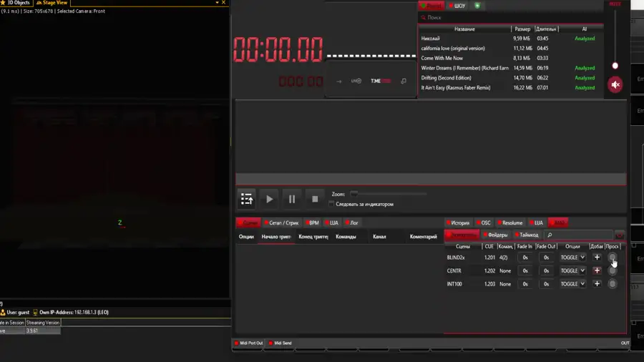Switch to the Таймкод tab
The width and height of the screenshot is (644, 362).
pos(527,235)
